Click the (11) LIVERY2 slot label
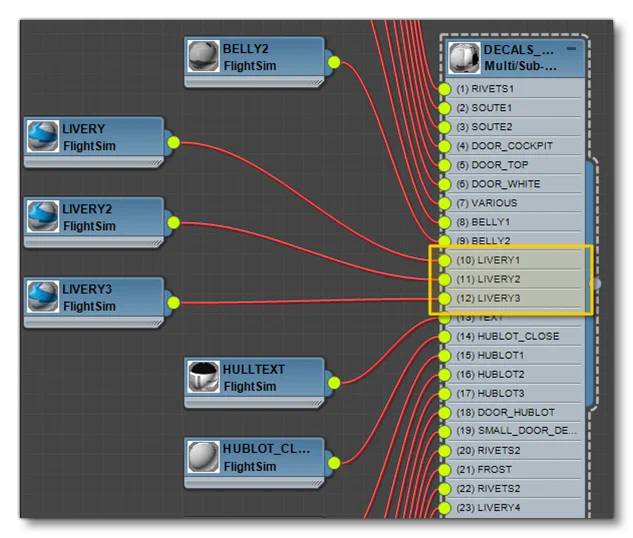The image size is (633, 538). tap(488, 279)
